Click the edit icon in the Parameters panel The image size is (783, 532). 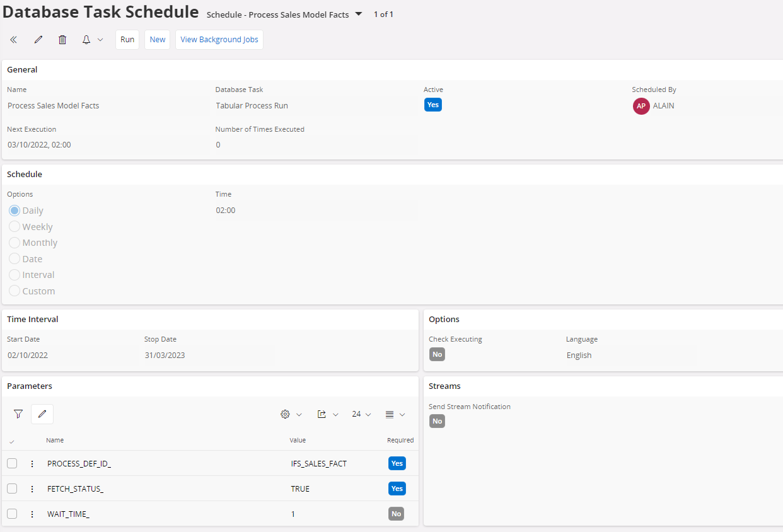[42, 413]
